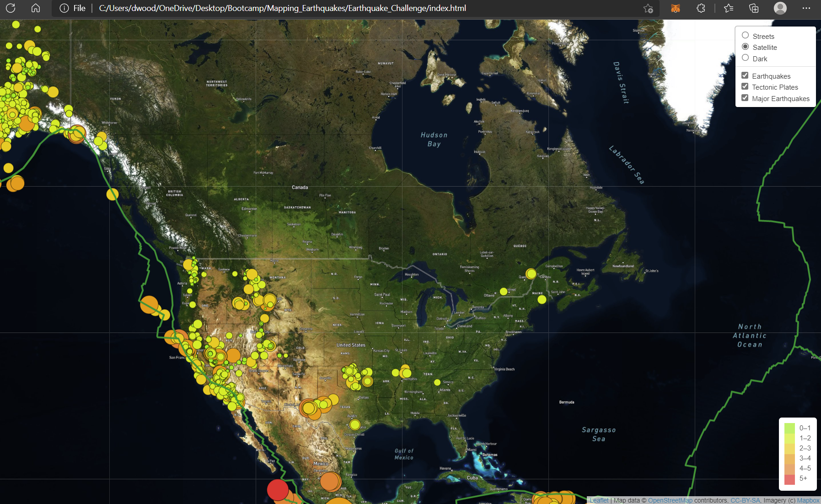
Task: Click the orange earthquake marker off Oregon coast
Action: pyautogui.click(x=149, y=305)
